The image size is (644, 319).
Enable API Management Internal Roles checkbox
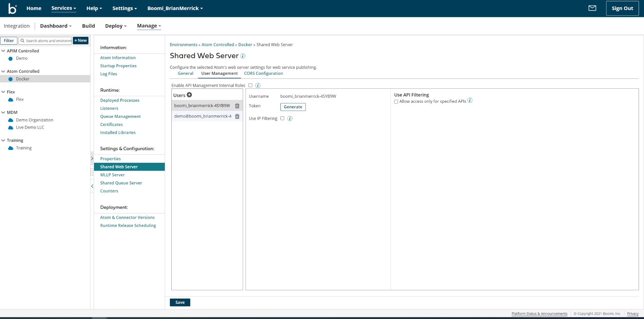(250, 85)
